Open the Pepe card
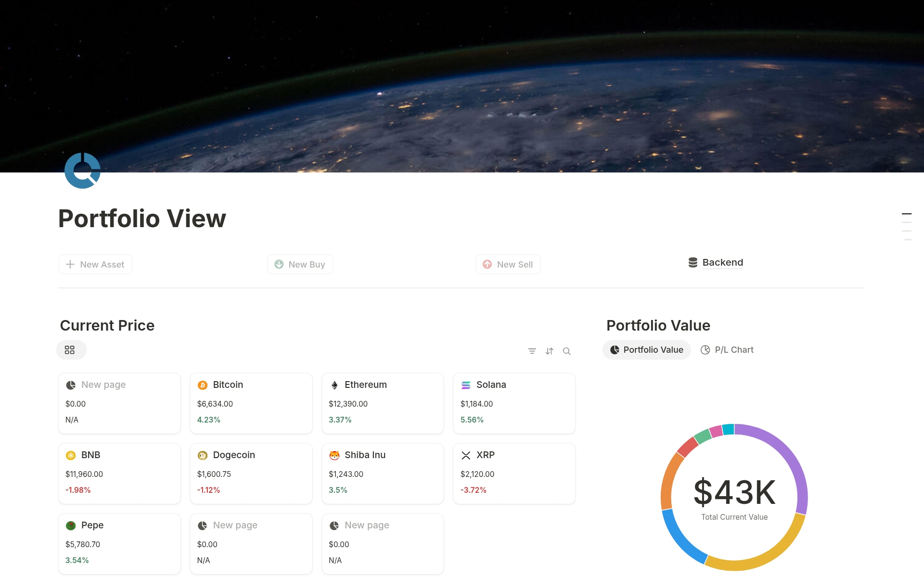924x577 pixels. coord(119,544)
